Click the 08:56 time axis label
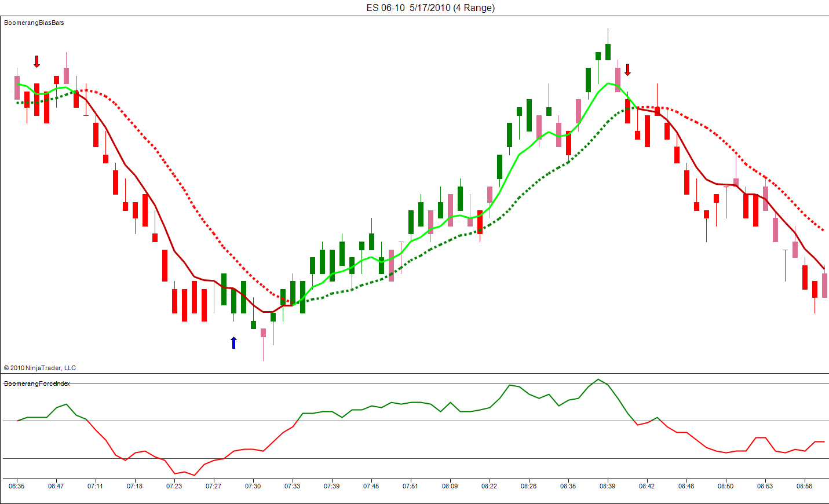This screenshot has height=504, width=829. point(805,486)
